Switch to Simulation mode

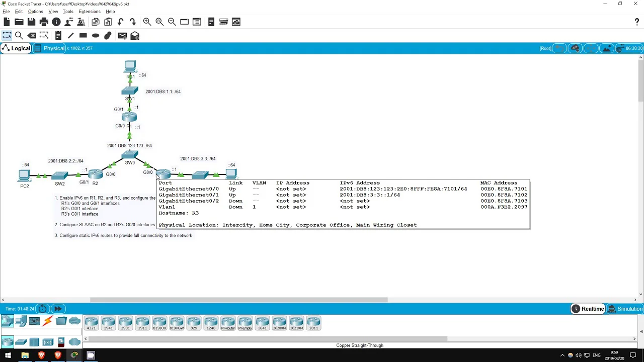[x=625, y=309]
